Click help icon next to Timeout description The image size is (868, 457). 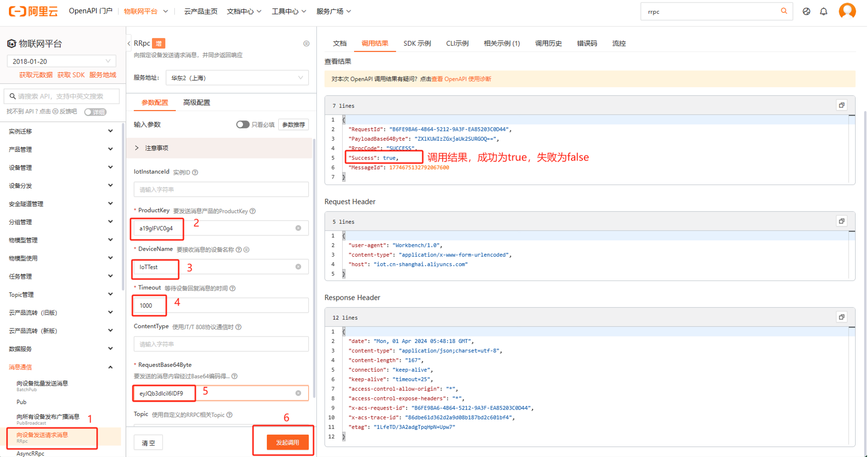point(232,288)
